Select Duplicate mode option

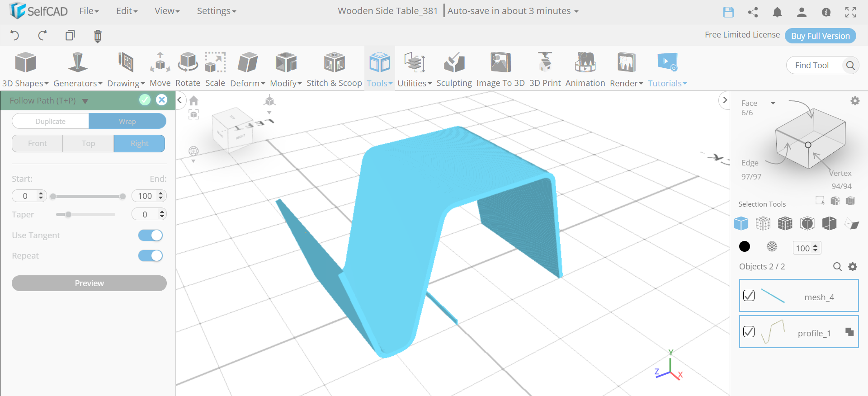51,121
